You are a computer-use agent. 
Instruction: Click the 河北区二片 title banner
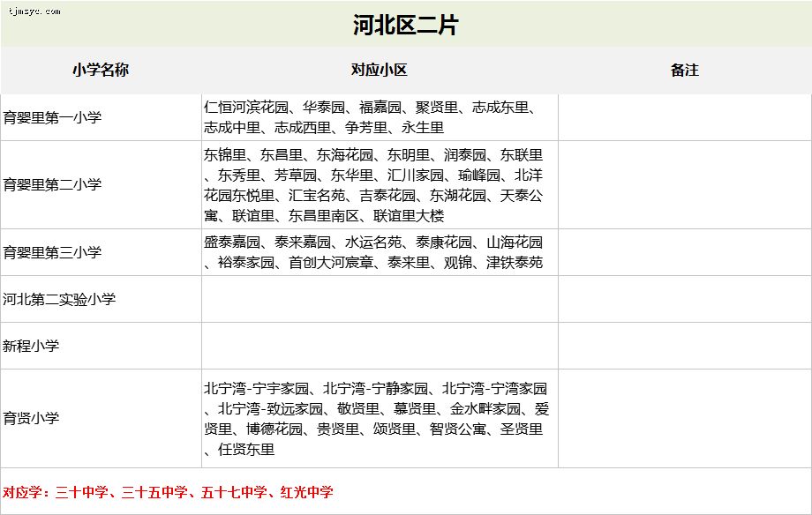pos(405,25)
